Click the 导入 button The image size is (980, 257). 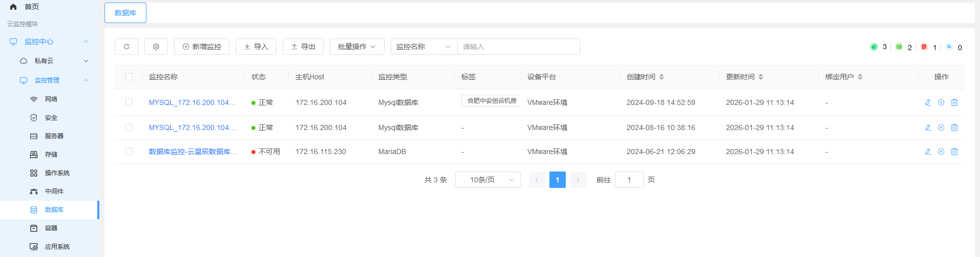point(256,47)
